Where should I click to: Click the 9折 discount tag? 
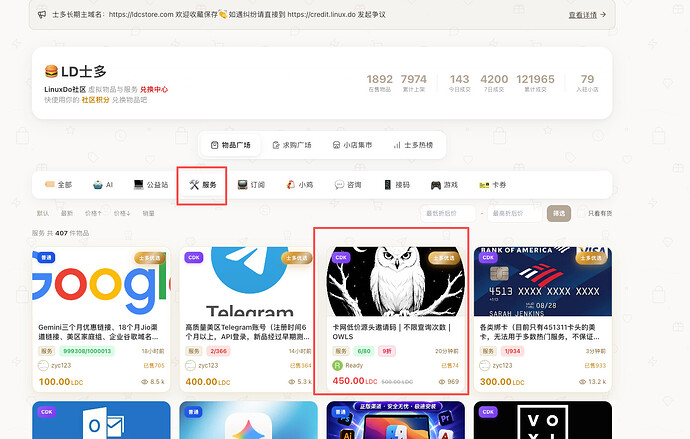pyautogui.click(x=387, y=351)
